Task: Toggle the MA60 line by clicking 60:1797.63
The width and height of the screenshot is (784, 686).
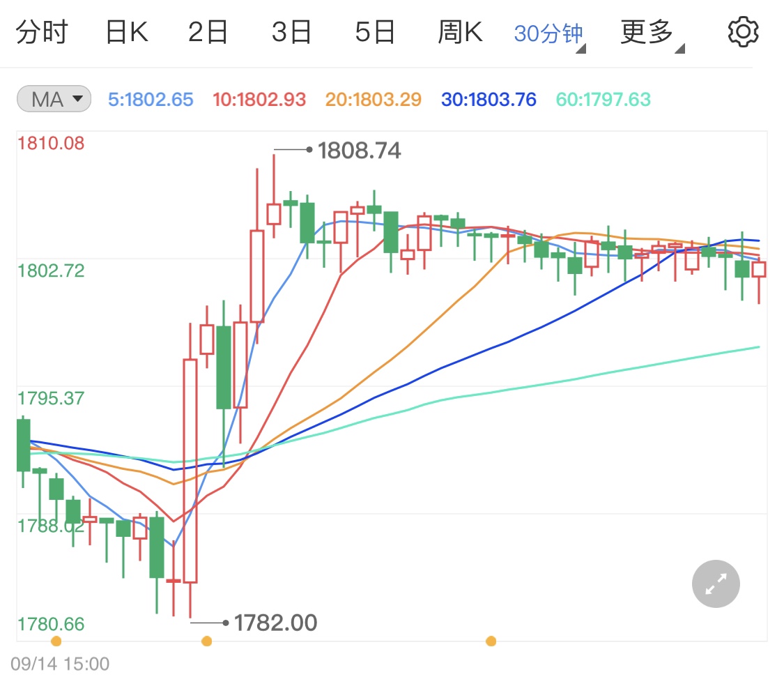Action: click(x=603, y=99)
